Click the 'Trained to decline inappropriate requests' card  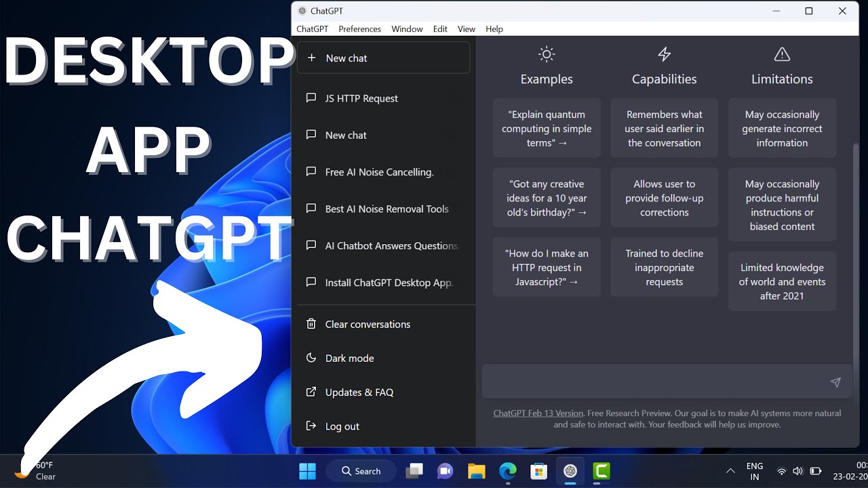click(x=665, y=267)
